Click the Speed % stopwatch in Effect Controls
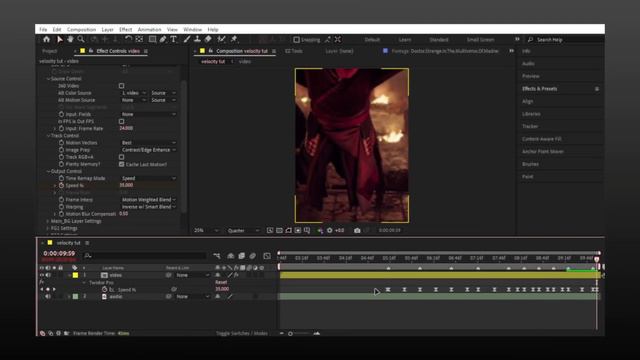The image size is (640, 360). click(x=61, y=185)
